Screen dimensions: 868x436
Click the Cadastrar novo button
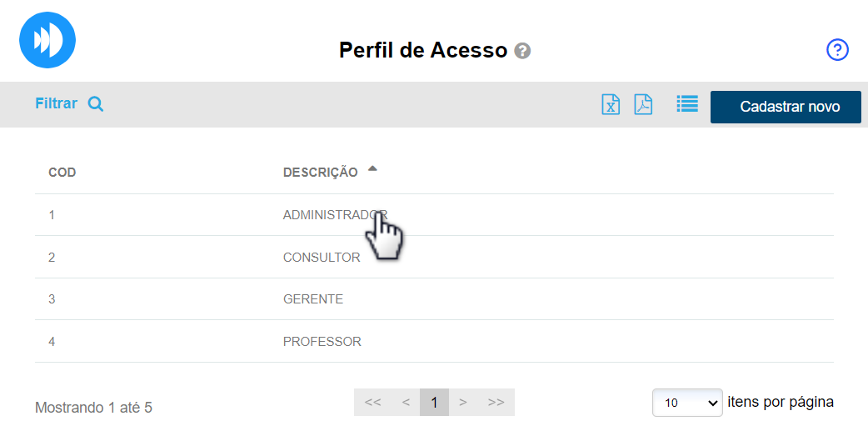point(786,107)
